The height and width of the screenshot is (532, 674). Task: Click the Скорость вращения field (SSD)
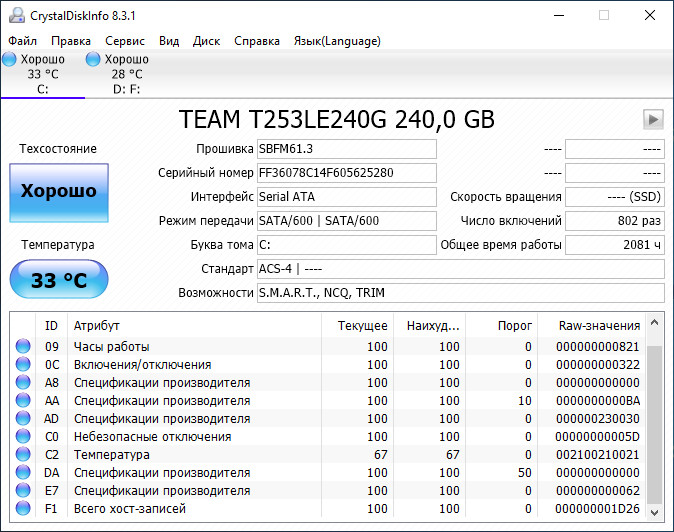click(x=615, y=197)
